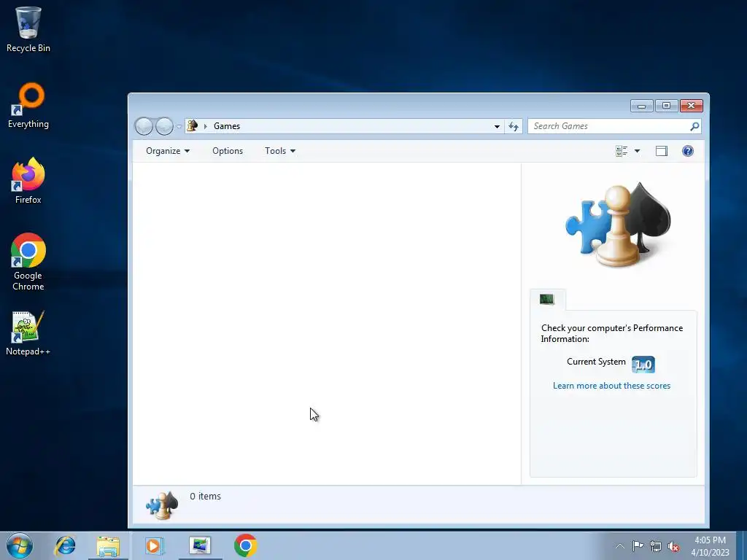Image resolution: width=747 pixels, height=560 pixels.
Task: Click the Games folder icon in the address bar
Action: click(193, 125)
